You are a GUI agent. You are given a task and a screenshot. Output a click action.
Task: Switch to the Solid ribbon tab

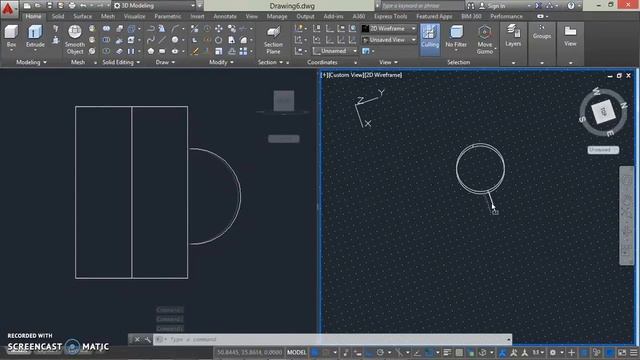coord(58,16)
